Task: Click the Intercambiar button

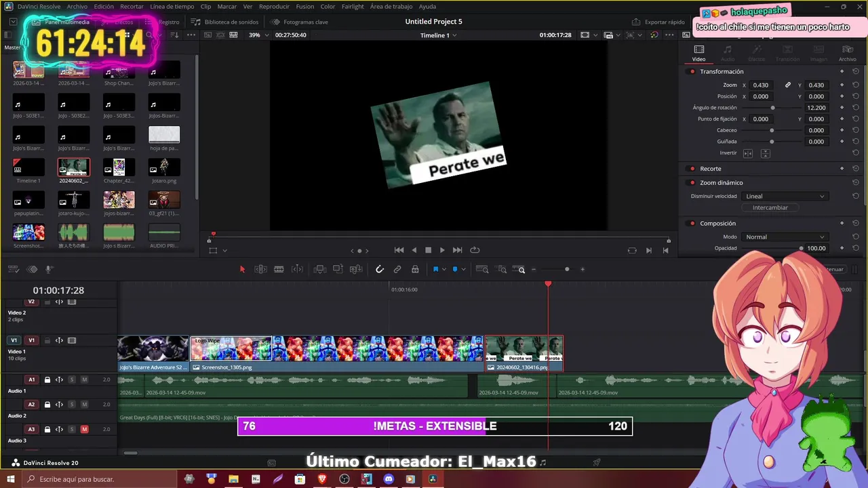Action: click(x=770, y=207)
